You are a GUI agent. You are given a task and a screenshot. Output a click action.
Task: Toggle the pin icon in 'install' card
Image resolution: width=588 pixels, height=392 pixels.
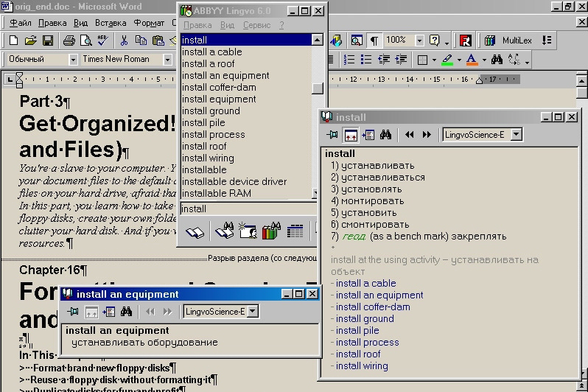point(332,135)
